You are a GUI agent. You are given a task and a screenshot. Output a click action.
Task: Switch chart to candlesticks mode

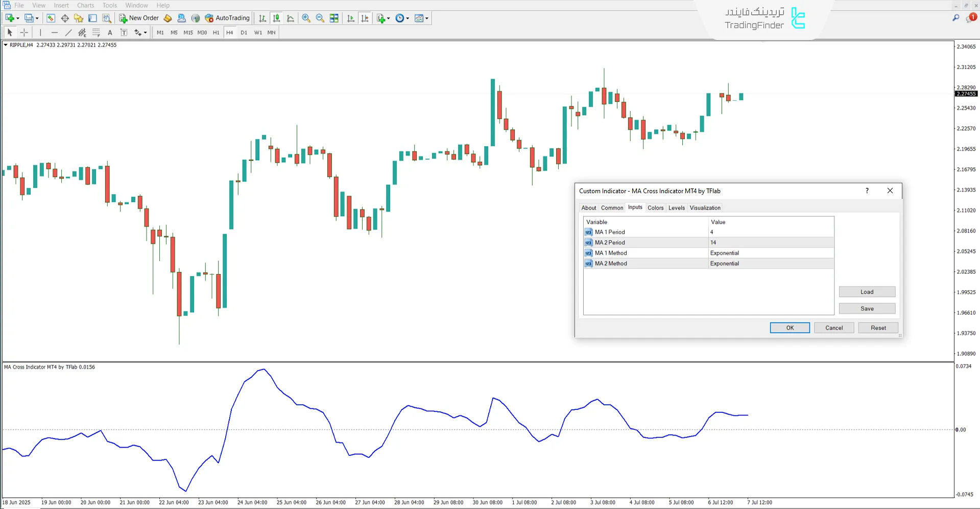click(x=276, y=18)
